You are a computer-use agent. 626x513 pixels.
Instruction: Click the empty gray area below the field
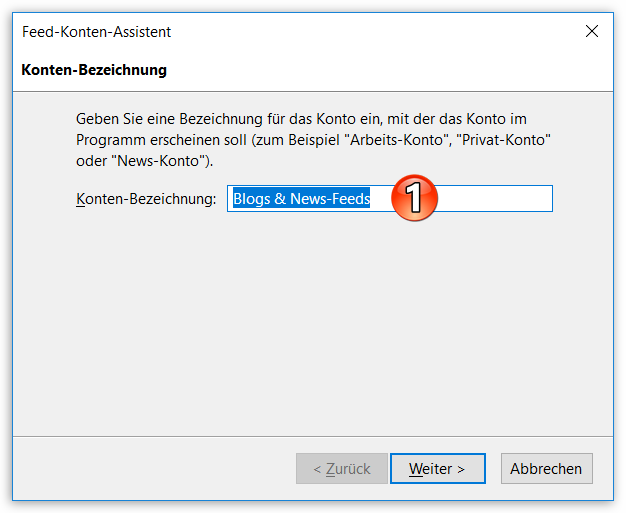[313, 319]
